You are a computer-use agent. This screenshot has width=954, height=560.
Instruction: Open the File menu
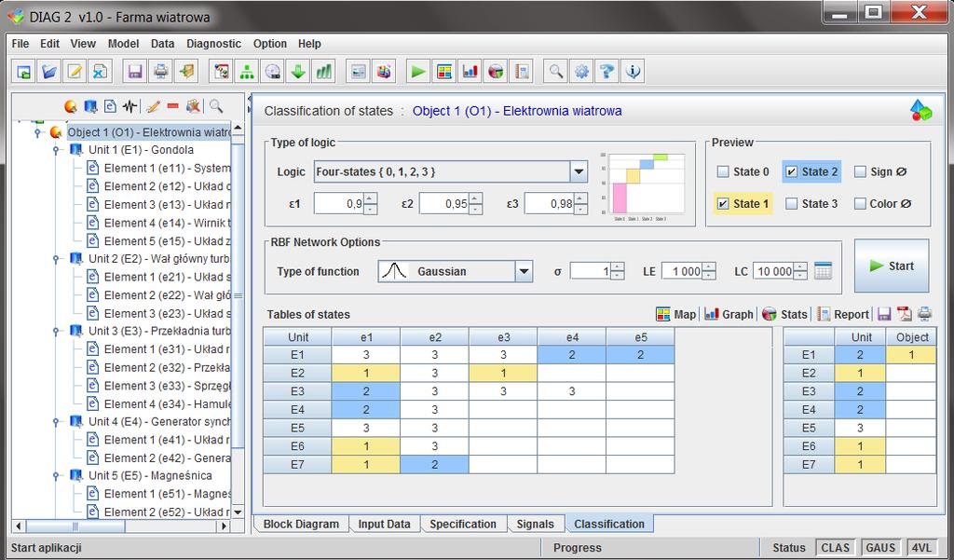[x=20, y=44]
